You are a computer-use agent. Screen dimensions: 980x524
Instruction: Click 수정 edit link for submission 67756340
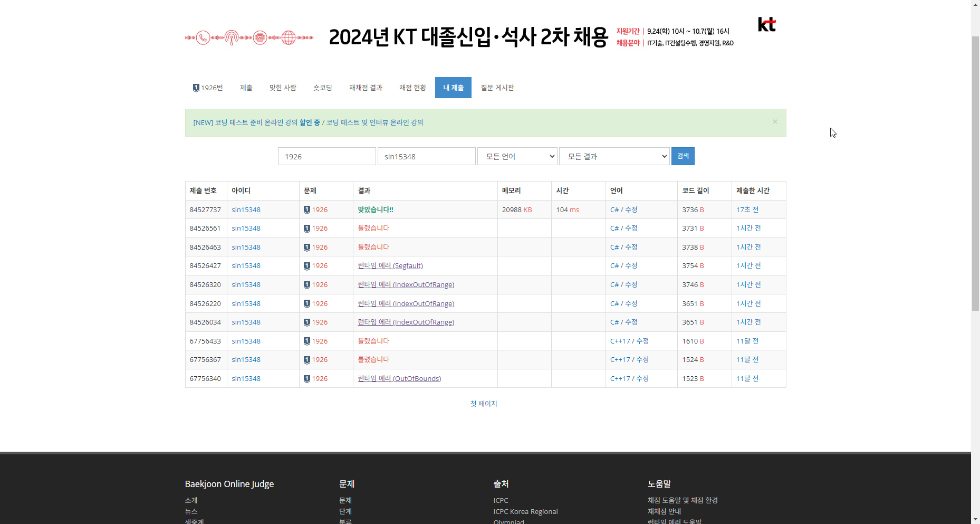pyautogui.click(x=642, y=378)
